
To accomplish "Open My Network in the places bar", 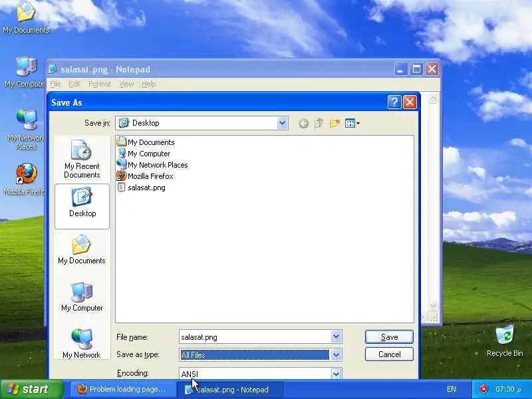I will [x=81, y=343].
